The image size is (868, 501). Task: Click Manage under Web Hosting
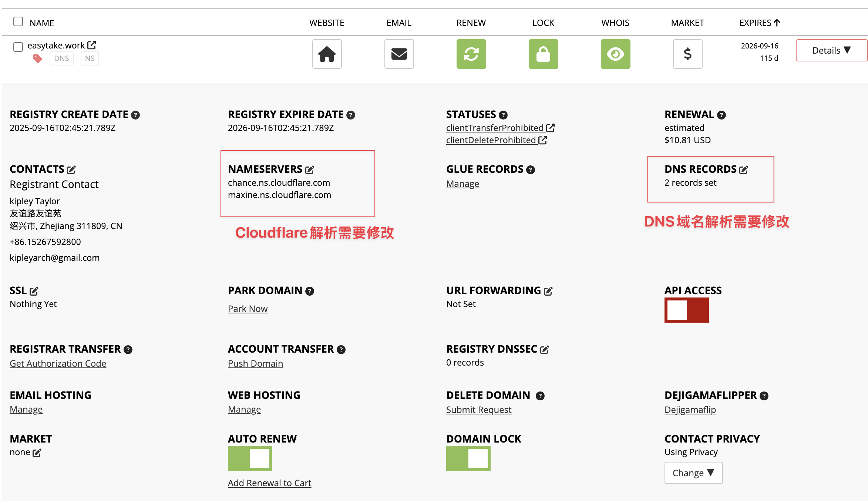pyautogui.click(x=244, y=410)
